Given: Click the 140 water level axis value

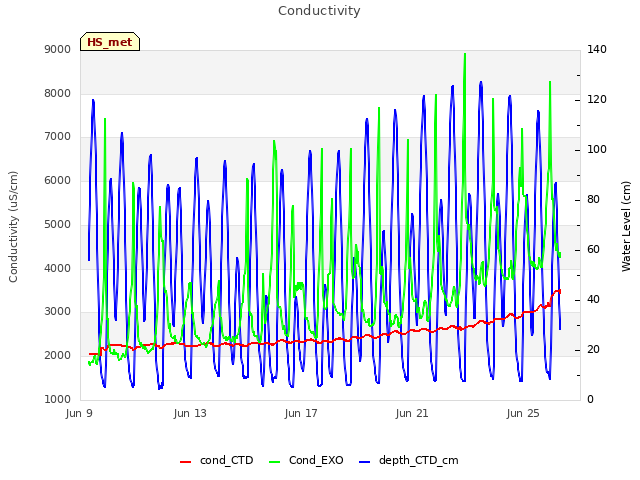Looking at the screenshot, I should coord(597,49).
